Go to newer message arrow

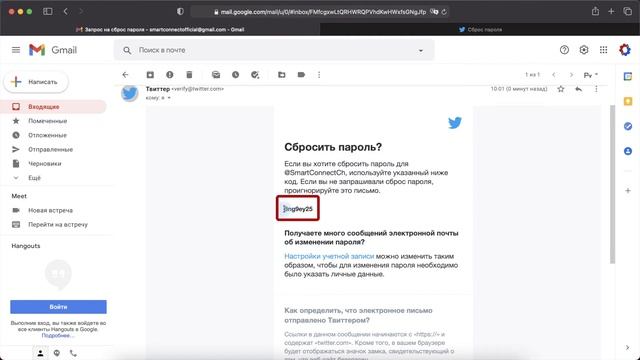[x=554, y=75]
